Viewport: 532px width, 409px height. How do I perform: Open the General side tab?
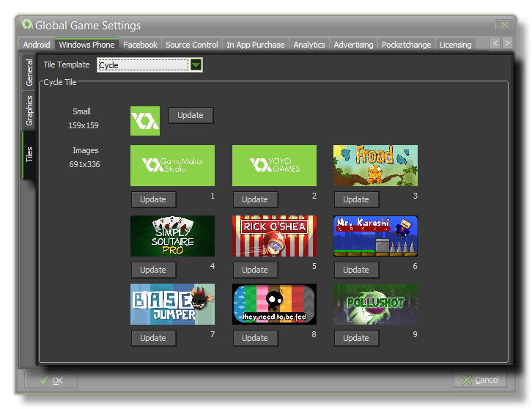tap(29, 73)
